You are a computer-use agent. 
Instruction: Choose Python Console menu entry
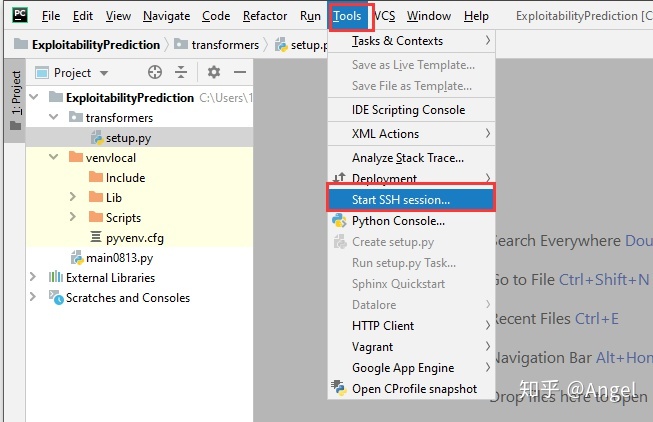click(411, 220)
